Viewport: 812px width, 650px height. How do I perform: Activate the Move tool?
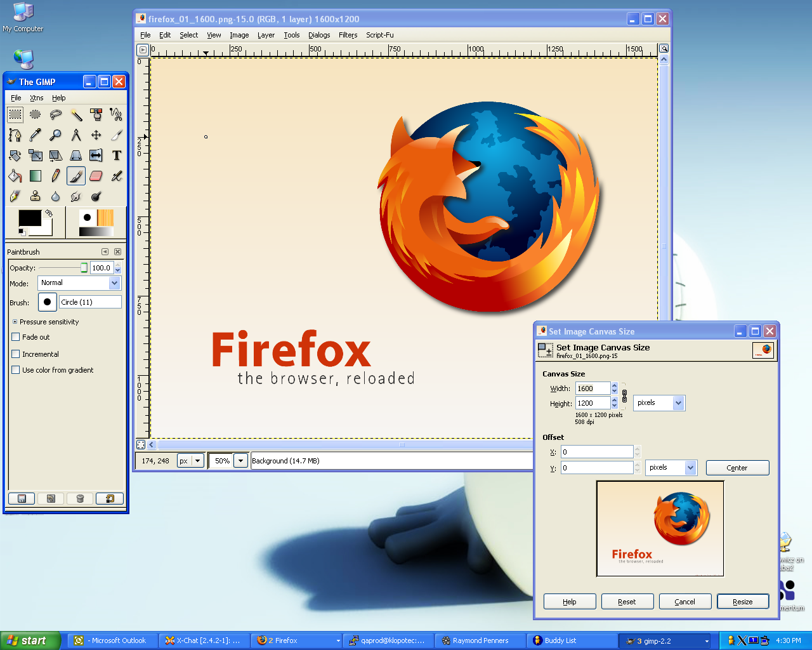tap(96, 135)
